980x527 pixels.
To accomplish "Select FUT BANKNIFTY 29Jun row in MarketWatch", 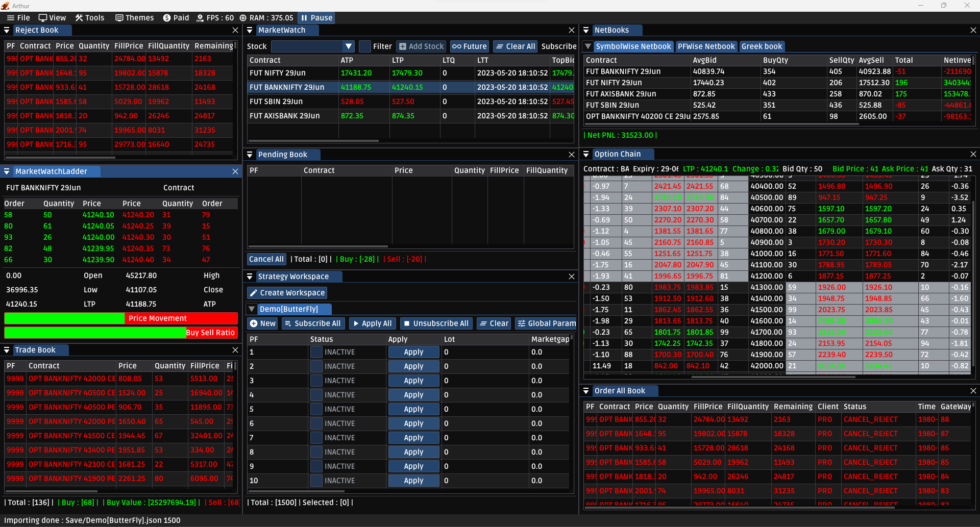I will [x=411, y=87].
